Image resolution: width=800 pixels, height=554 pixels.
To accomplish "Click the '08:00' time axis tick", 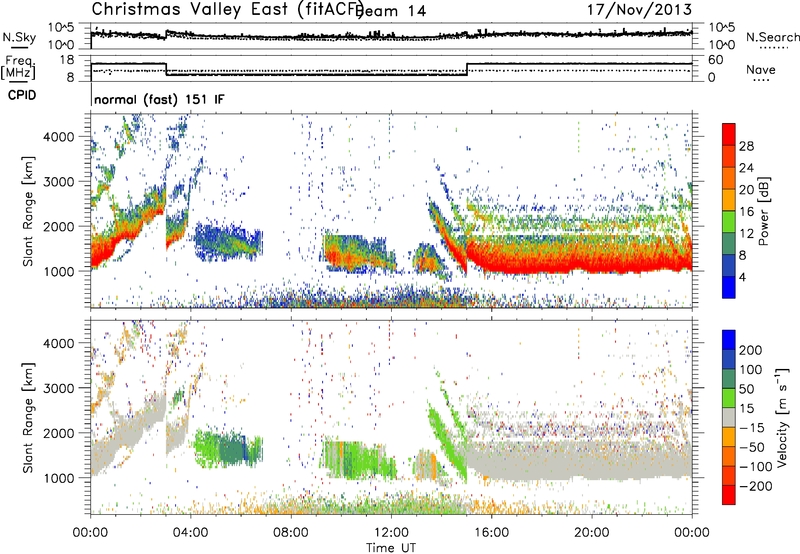I will pyautogui.click(x=291, y=533).
